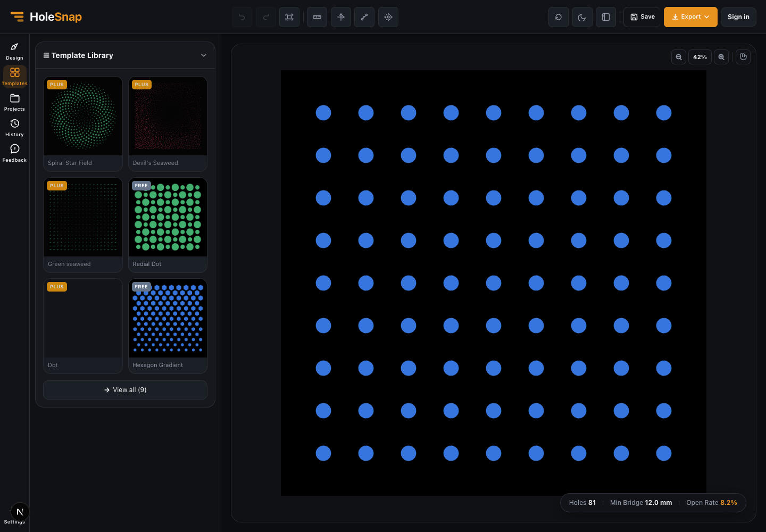Select the Hexagon Gradient template
Screen dimensions: 766x532
pos(168,326)
